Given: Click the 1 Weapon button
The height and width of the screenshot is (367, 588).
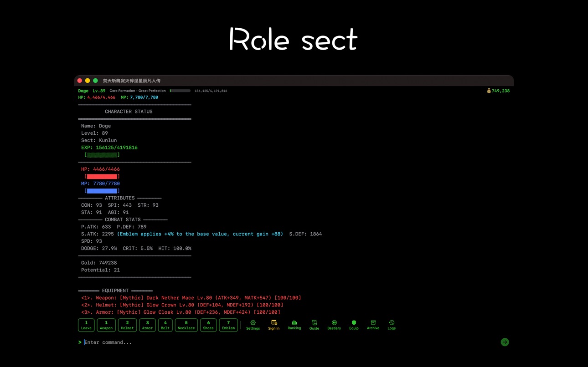Looking at the screenshot, I should point(106,325).
